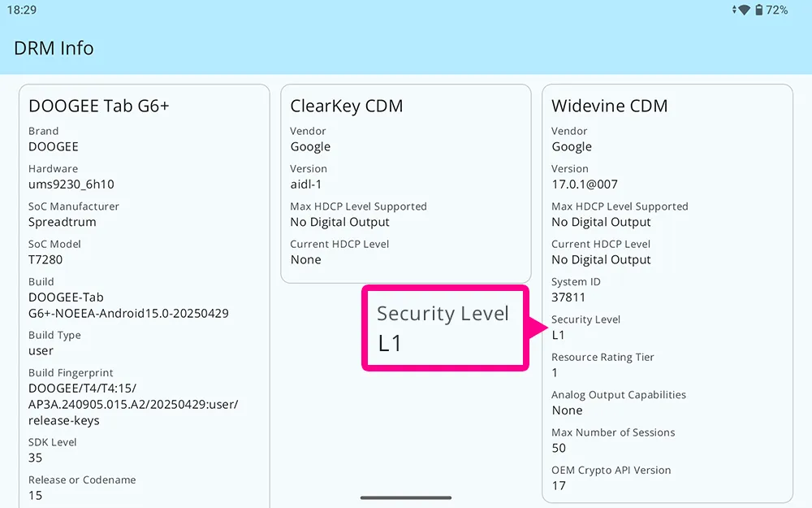
Task: Tap the Hardware label
Action: pyautogui.click(x=53, y=168)
